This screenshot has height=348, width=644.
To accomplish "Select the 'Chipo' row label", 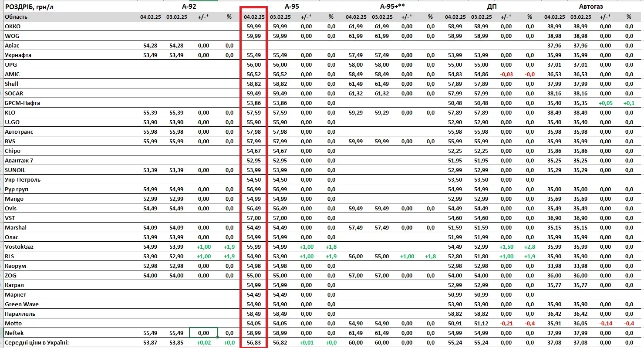I will [x=13, y=151].
